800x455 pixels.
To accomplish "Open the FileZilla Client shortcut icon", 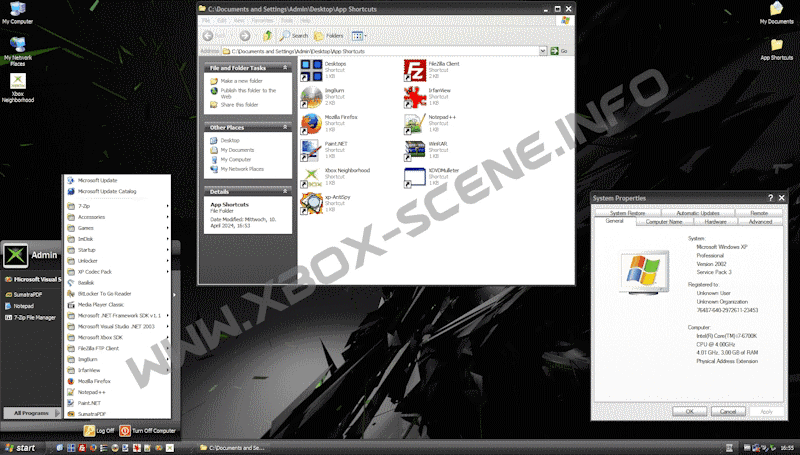I will click(415, 70).
